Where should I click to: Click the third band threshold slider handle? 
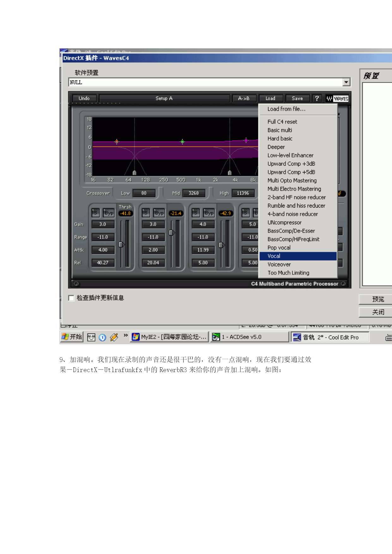coord(222,245)
